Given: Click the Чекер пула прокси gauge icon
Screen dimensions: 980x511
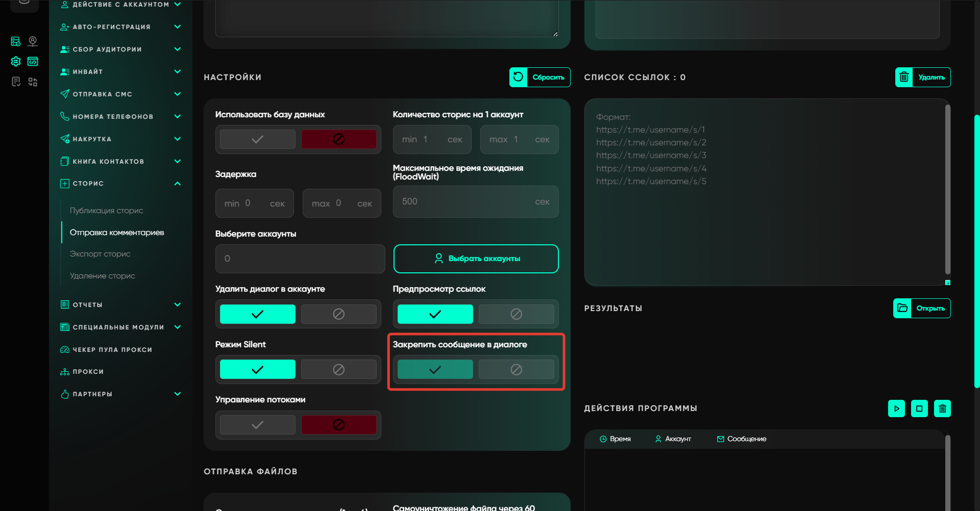Looking at the screenshot, I should tap(65, 350).
